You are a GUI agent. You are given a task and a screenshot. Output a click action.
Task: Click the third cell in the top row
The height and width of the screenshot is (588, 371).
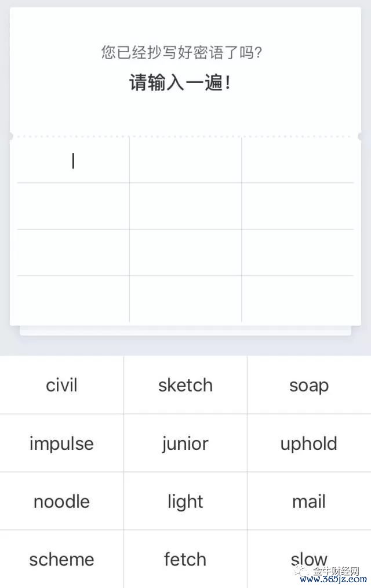(297, 160)
